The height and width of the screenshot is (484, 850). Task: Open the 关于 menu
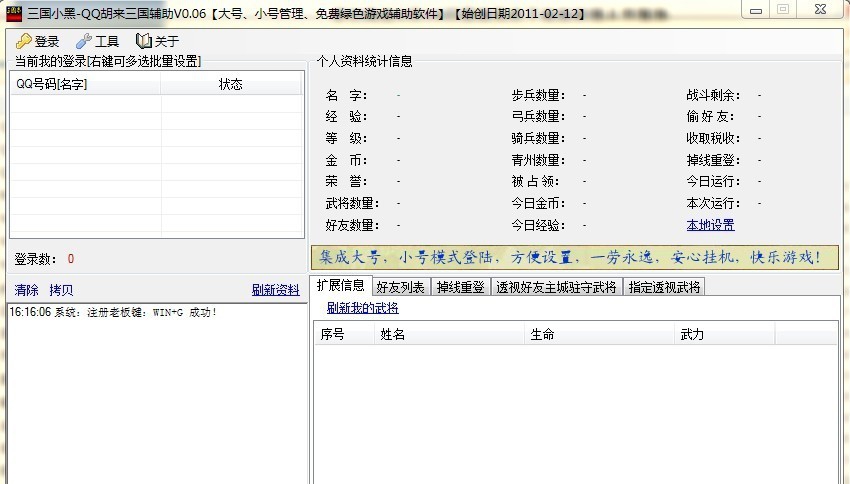point(157,41)
